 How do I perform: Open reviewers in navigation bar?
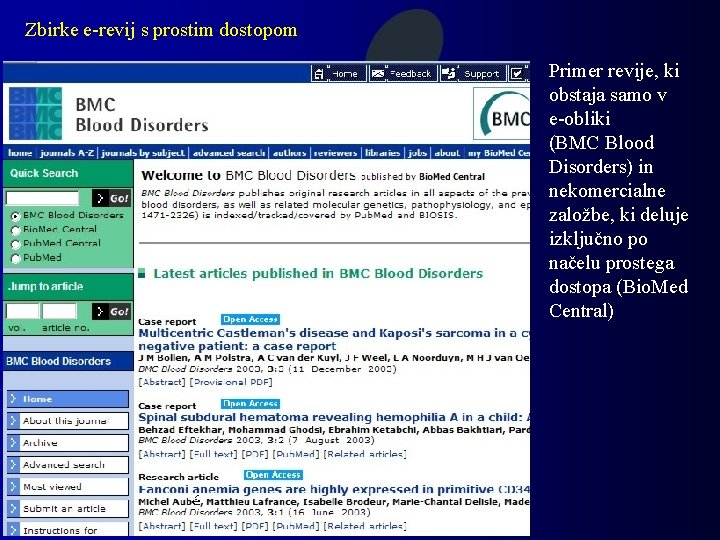(335, 153)
